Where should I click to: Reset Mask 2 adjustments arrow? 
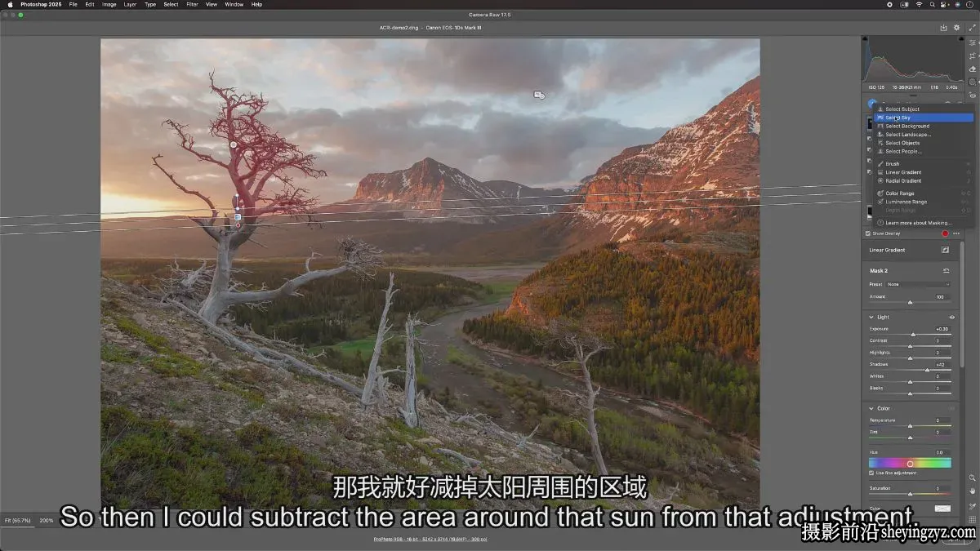[x=947, y=270]
